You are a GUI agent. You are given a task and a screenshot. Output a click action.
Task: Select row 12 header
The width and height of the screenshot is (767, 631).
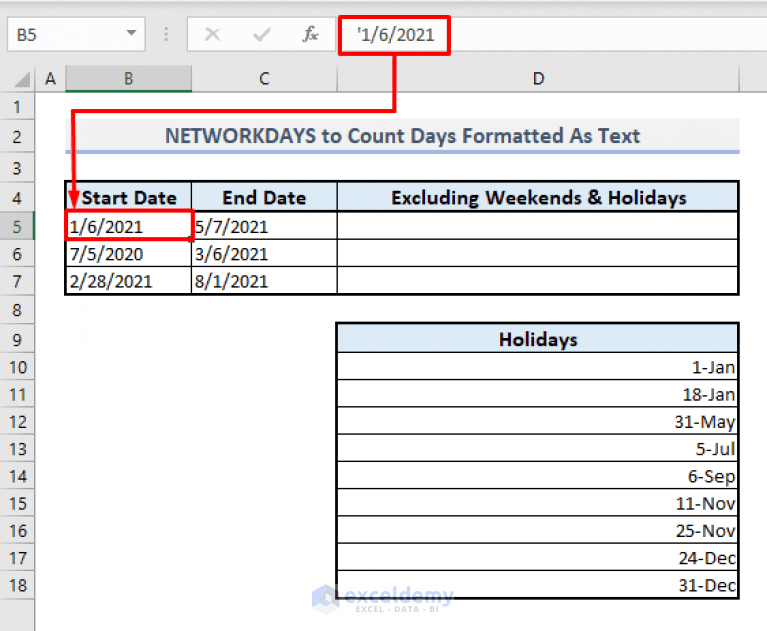coord(17,422)
